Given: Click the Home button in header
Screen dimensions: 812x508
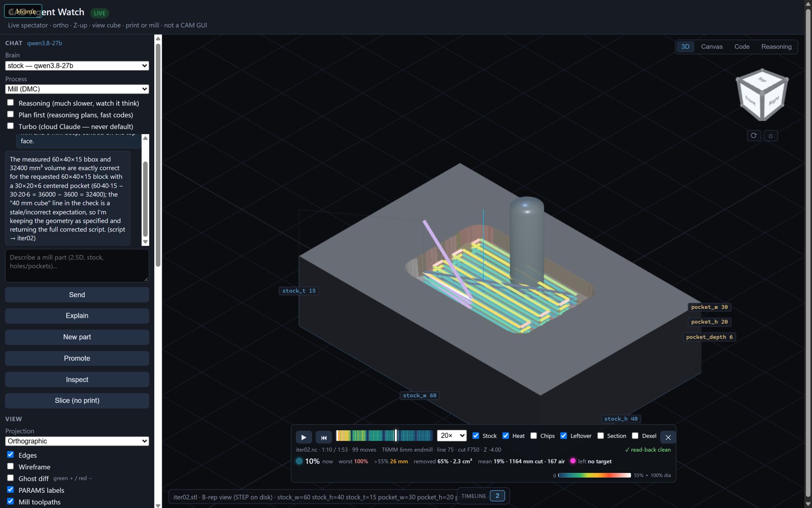Looking at the screenshot, I should [23, 11].
